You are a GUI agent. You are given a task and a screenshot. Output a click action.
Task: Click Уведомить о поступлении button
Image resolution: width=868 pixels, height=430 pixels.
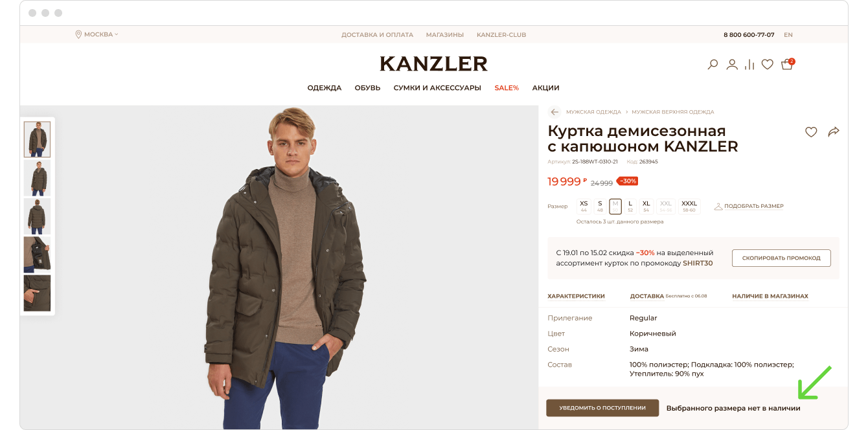point(602,408)
